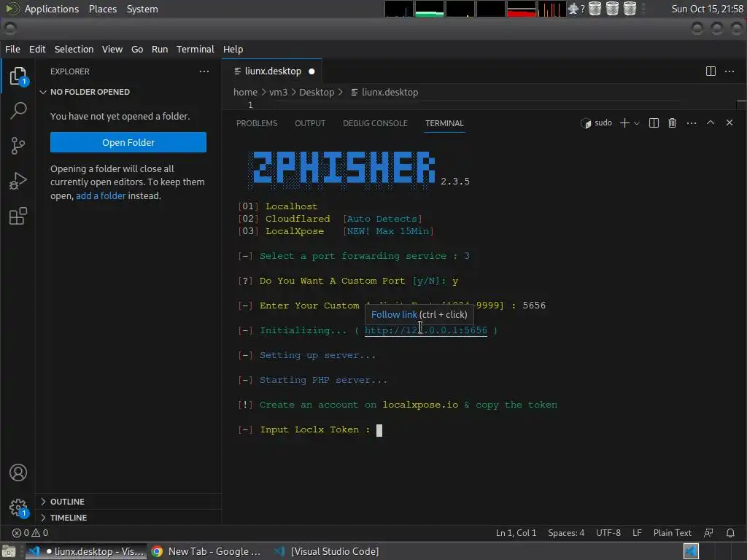Click the date and time clock
The image size is (747, 560).
[708, 9]
